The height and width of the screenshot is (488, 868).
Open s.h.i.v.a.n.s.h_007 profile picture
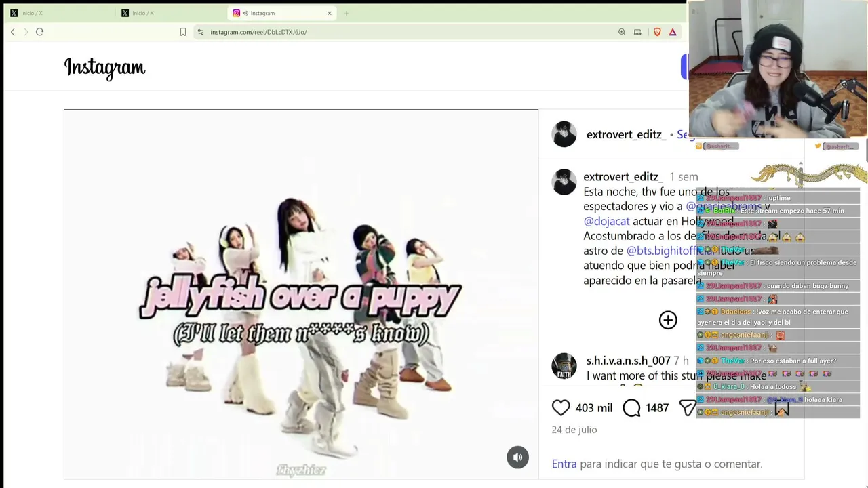coord(564,366)
